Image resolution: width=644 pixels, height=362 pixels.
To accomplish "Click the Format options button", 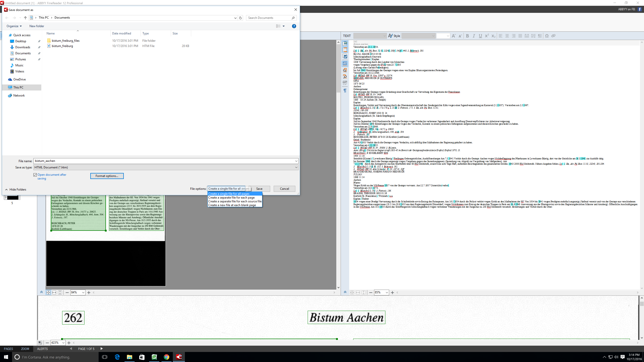I will pyautogui.click(x=107, y=176).
